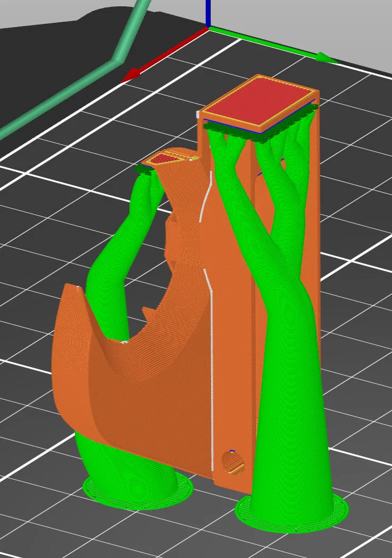392x558 pixels.
Task: Click the blue Z axis line
Action: pyautogui.click(x=208, y=13)
